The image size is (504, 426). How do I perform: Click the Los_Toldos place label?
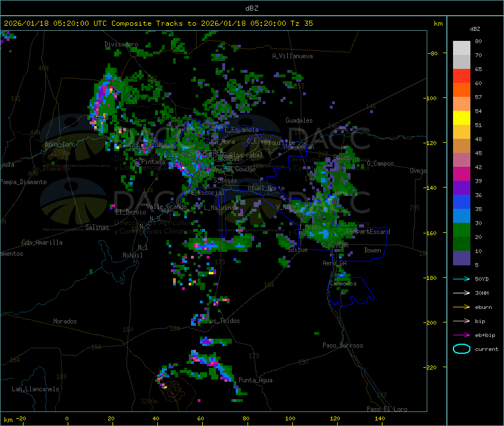[223, 321]
